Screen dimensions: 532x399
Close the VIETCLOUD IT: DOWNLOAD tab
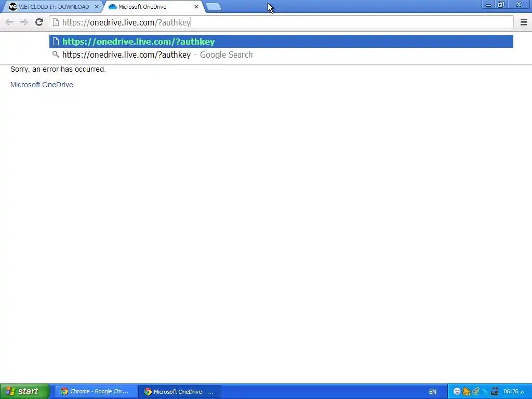(96, 7)
